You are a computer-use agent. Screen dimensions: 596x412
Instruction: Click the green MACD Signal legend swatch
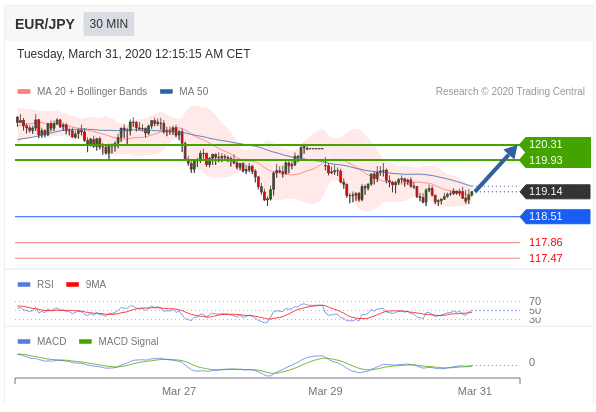pyautogui.click(x=86, y=342)
